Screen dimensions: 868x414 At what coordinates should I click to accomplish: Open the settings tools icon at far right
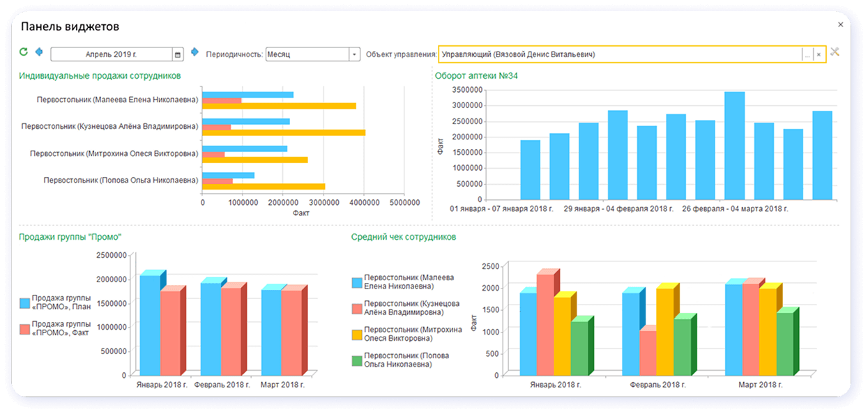click(x=835, y=52)
